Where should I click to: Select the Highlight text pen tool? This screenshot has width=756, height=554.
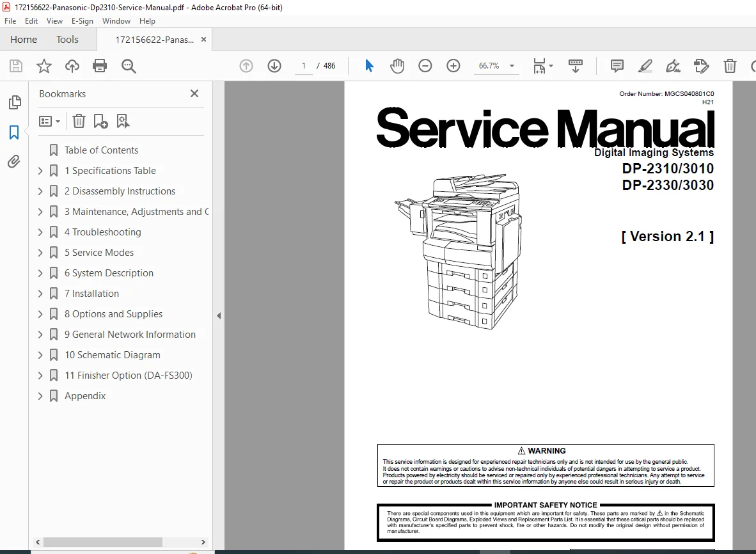pos(645,66)
